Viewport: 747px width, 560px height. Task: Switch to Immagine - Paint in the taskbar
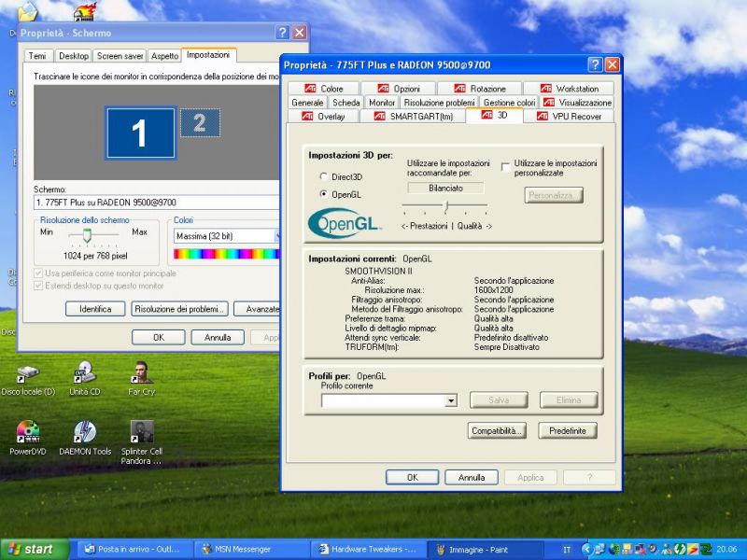pos(485,550)
